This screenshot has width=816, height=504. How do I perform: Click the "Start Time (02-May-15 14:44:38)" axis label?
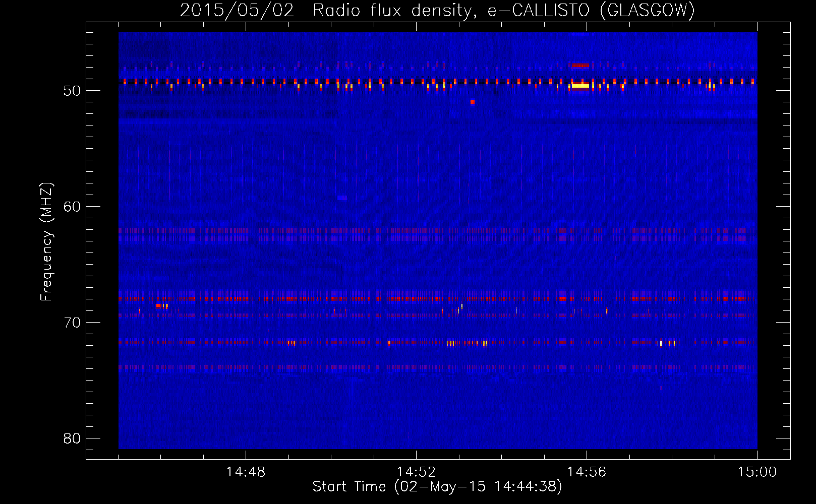pos(437,487)
